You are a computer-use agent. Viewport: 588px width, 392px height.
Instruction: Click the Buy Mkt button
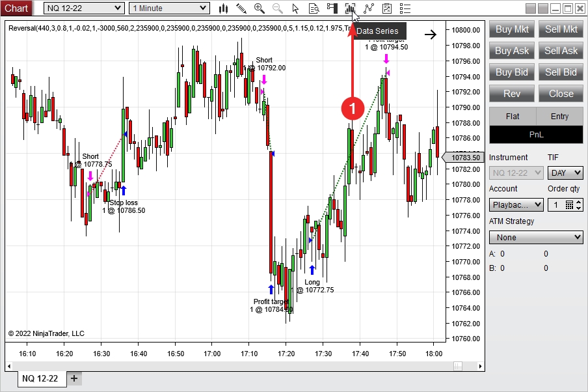512,29
